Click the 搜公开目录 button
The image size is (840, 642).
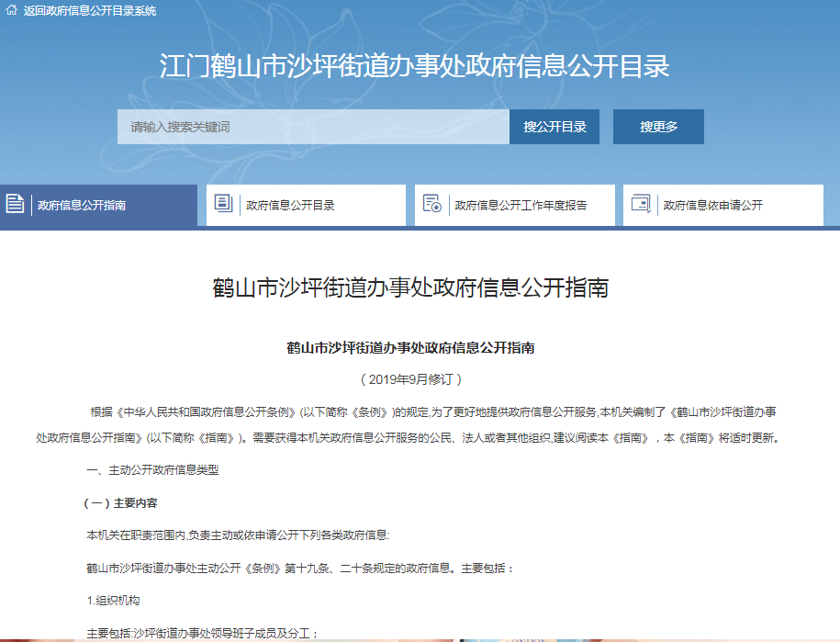[x=554, y=127]
